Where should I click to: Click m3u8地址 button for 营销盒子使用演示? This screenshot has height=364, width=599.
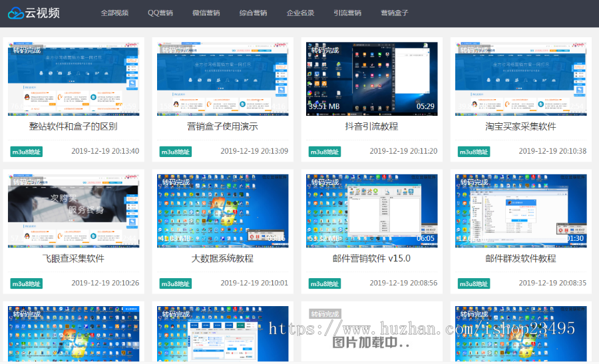(x=175, y=152)
